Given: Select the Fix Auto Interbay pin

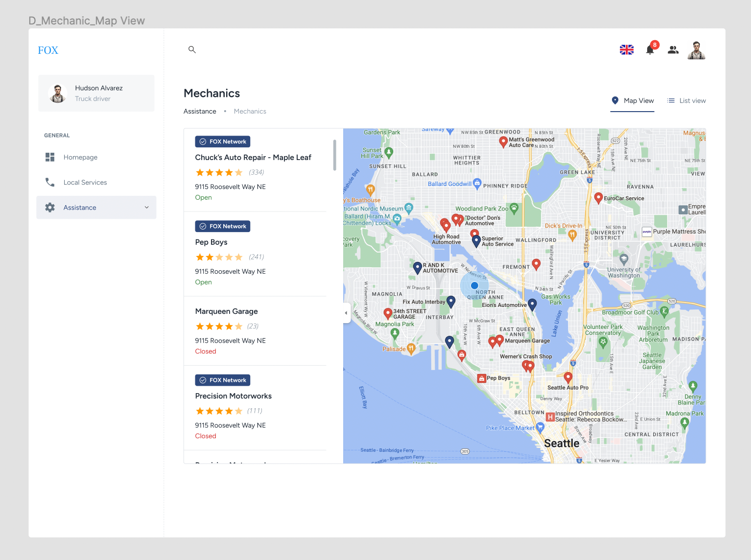Looking at the screenshot, I should (451, 302).
